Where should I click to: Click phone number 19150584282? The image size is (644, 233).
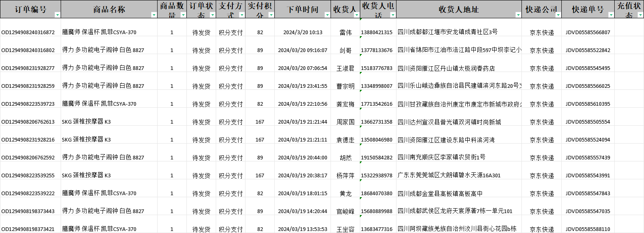coord(377,158)
